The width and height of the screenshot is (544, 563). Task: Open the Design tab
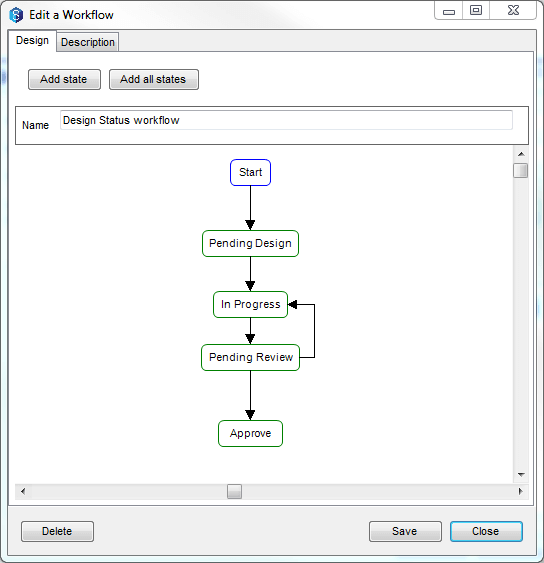click(x=32, y=41)
